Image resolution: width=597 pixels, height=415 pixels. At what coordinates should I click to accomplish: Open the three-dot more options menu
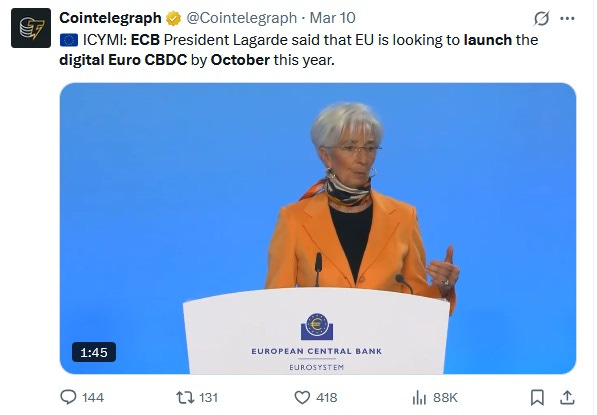click(567, 18)
